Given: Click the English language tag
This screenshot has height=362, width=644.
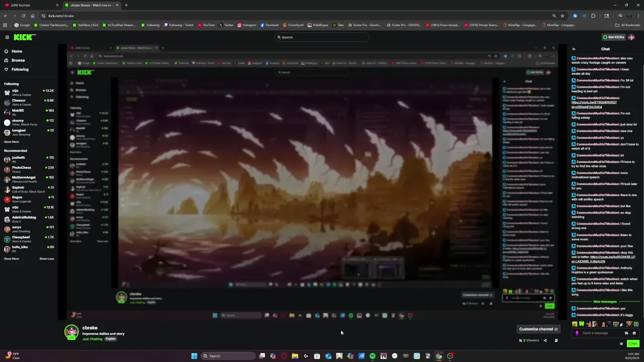Looking at the screenshot, I should click(111, 339).
